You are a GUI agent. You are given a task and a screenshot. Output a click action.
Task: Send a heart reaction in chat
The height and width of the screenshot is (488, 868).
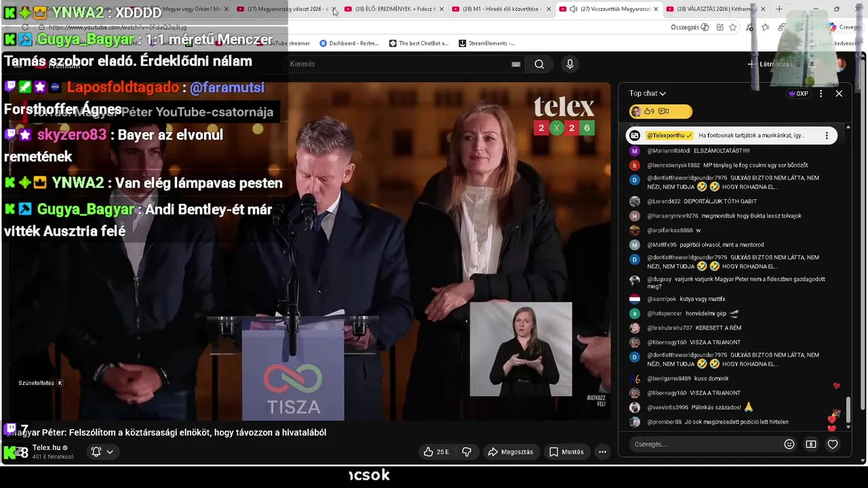[x=833, y=444]
